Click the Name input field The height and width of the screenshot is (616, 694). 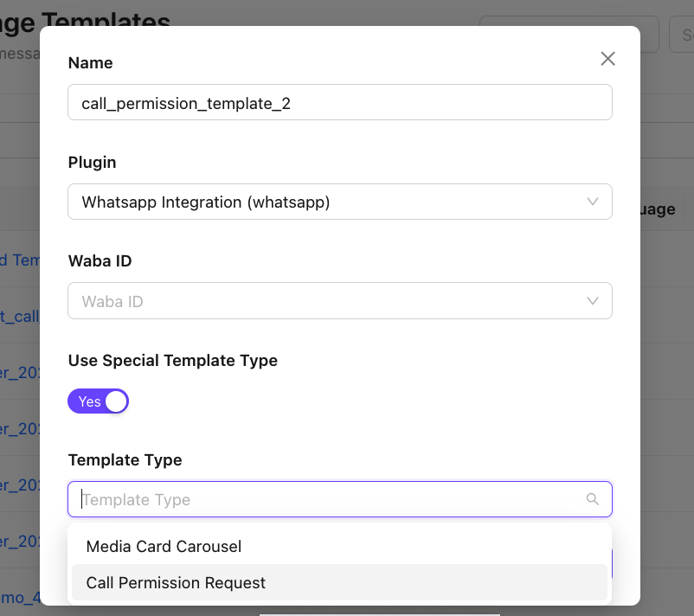pos(340,102)
